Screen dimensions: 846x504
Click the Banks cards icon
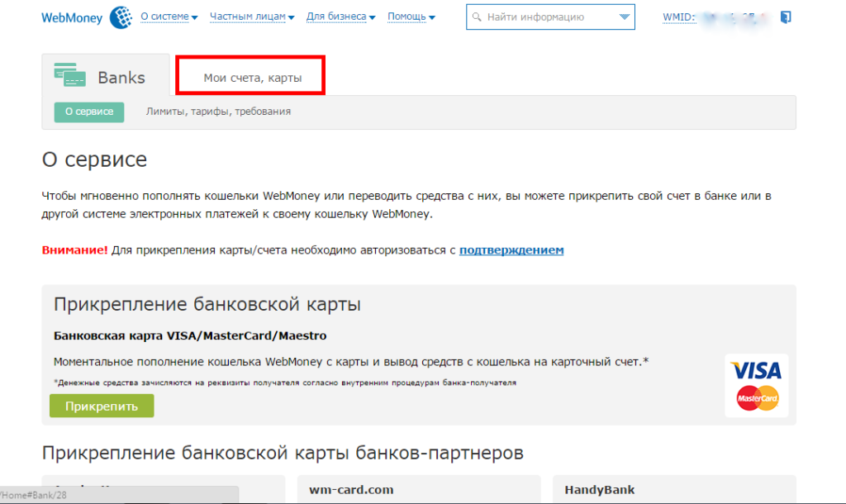click(70, 74)
